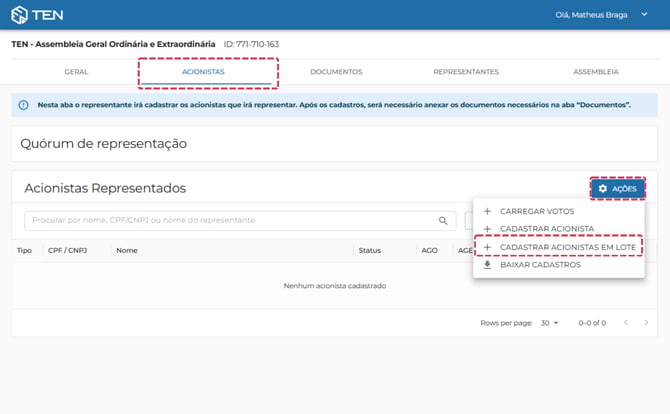Viewport: 670px width, 414px height.
Task: Click the TEN logo icon
Action: click(19, 15)
